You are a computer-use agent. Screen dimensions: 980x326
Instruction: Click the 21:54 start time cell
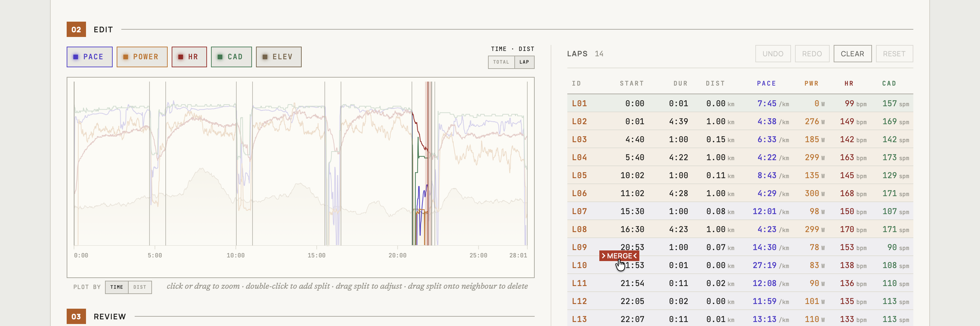click(x=632, y=283)
